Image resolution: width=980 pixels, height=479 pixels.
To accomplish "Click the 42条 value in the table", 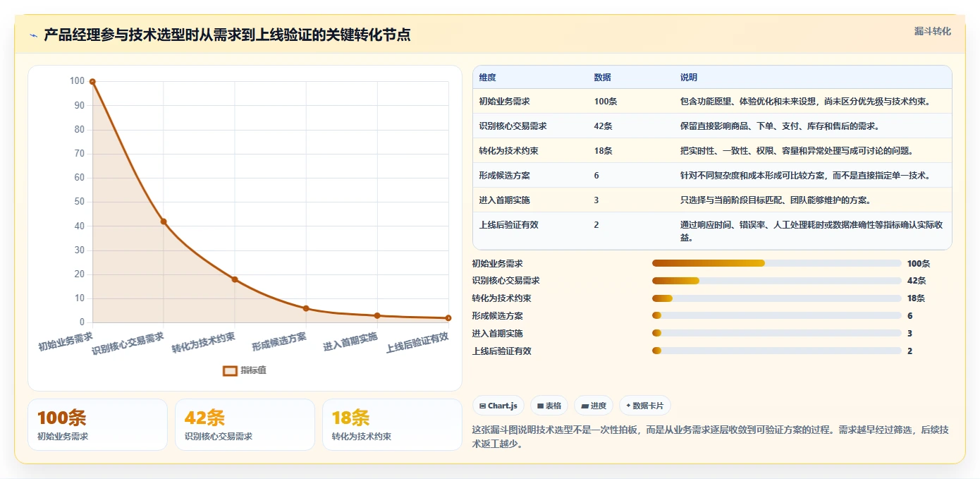I will tap(603, 126).
